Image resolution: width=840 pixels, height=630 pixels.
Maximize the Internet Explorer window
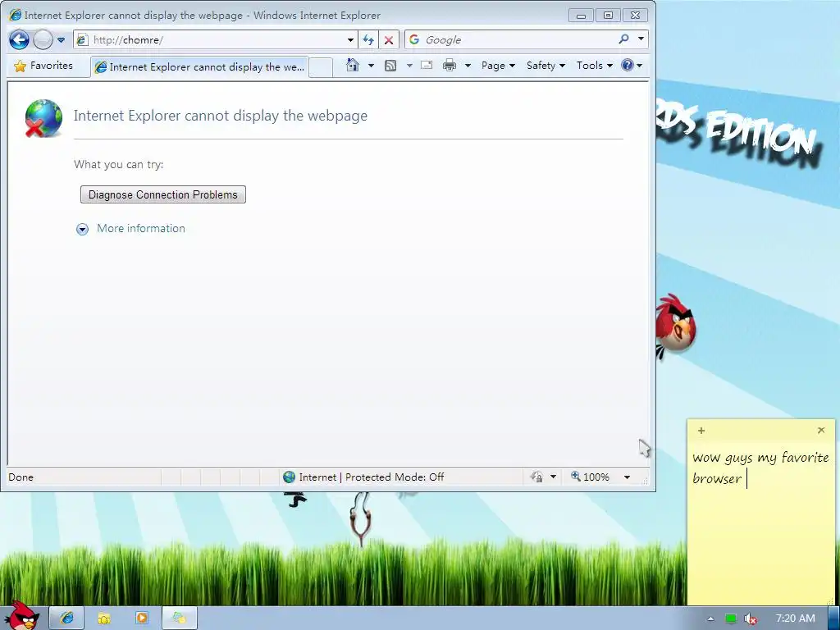pos(608,15)
